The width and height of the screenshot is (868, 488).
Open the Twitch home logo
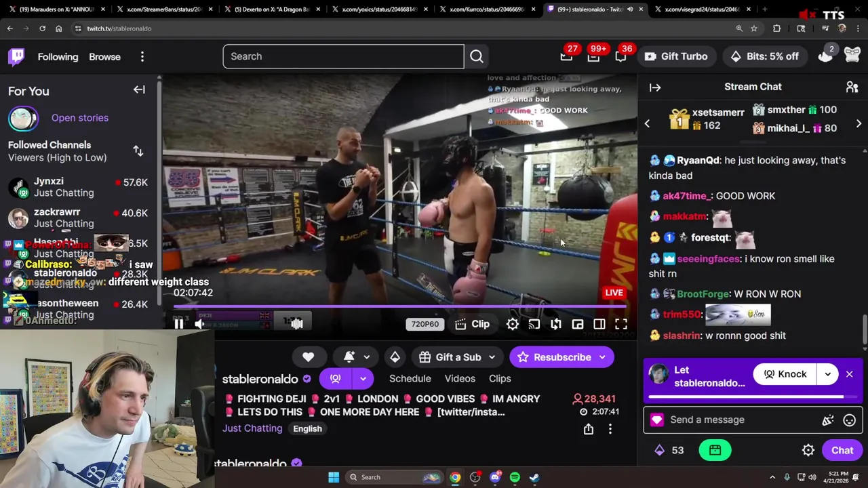pos(16,56)
